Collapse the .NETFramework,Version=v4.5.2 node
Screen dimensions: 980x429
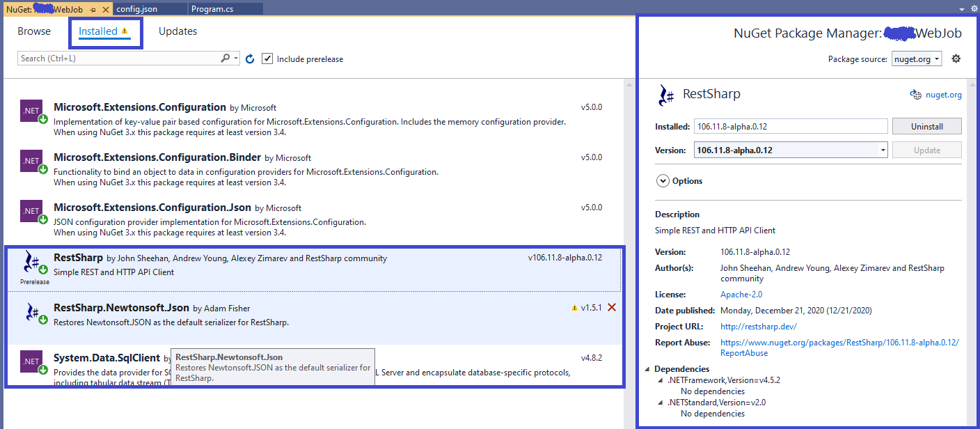click(x=661, y=380)
